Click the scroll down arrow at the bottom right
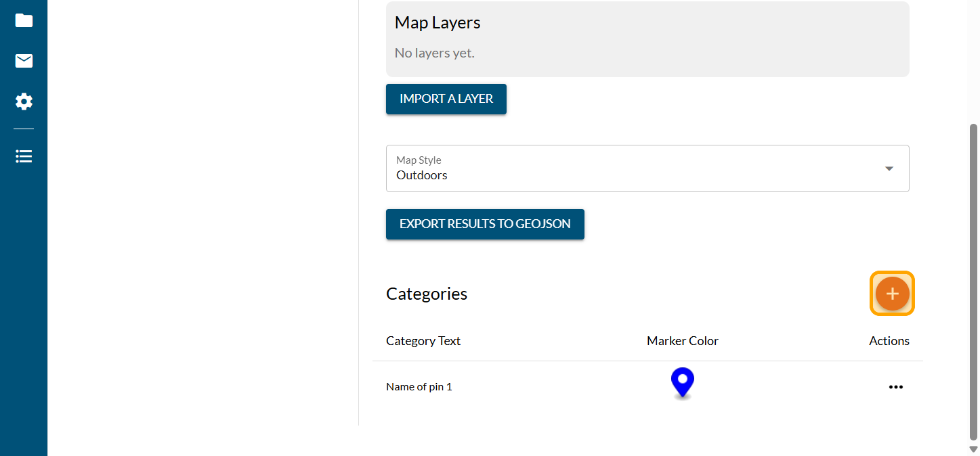 [974, 449]
